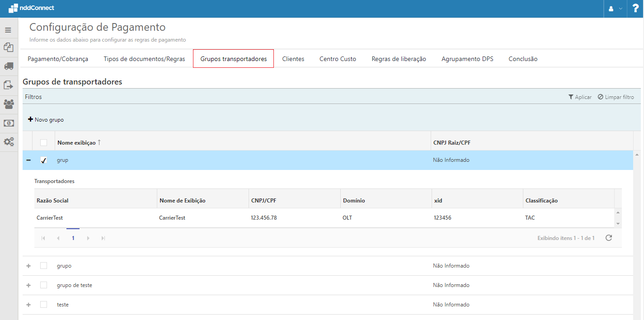Image resolution: width=644 pixels, height=320 pixels.
Task: Click the documents icon in sidebar
Action: 8,47
